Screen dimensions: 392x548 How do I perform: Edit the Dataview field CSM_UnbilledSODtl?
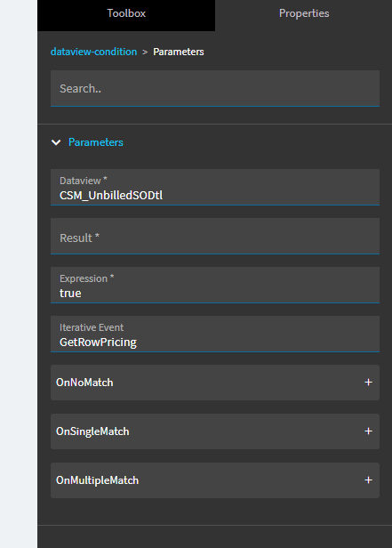point(215,188)
